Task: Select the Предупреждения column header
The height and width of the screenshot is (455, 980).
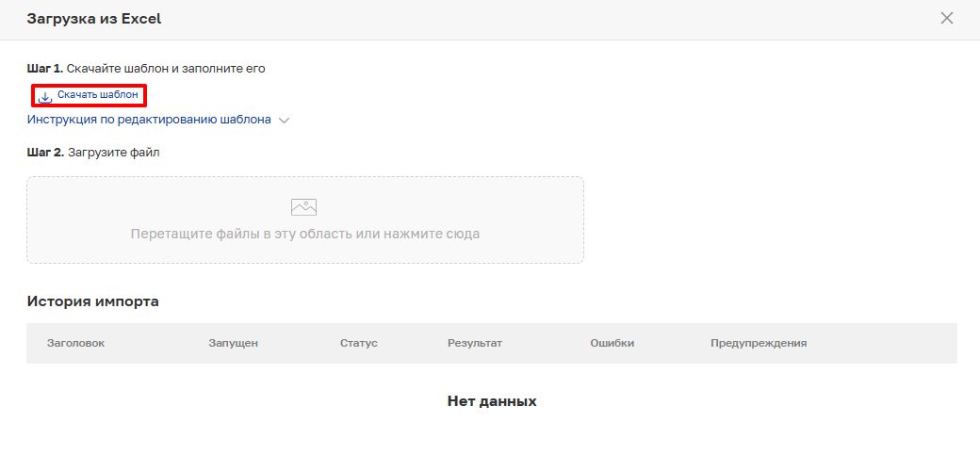Action: [x=758, y=343]
